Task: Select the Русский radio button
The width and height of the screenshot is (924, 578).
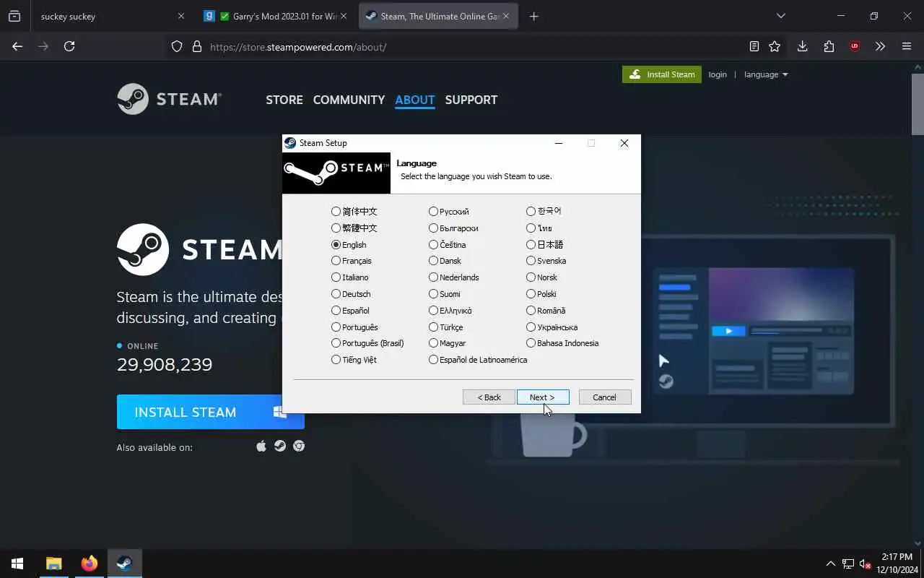Action: coord(448,212)
